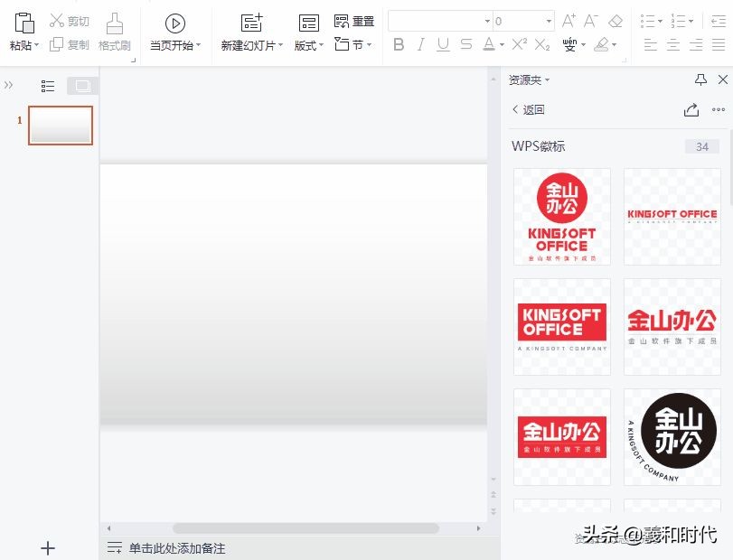The width and height of the screenshot is (733, 560).
Task: Align text left
Action: (x=650, y=45)
